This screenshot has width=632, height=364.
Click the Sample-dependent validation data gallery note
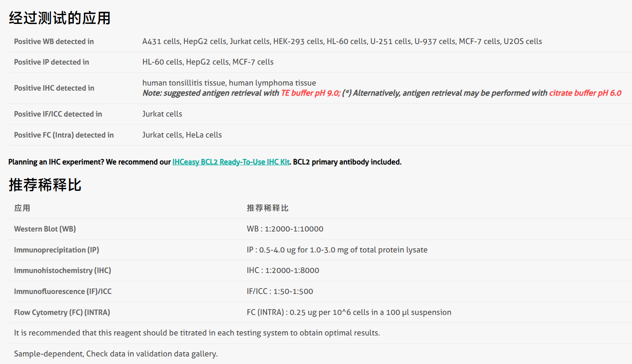coord(116,354)
